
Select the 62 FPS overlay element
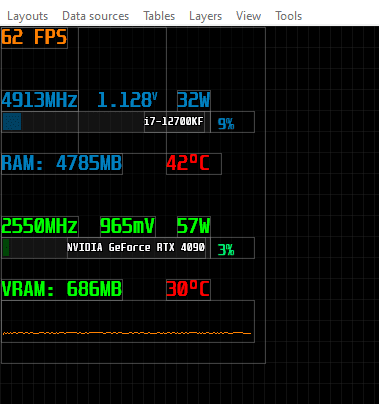click(x=34, y=37)
